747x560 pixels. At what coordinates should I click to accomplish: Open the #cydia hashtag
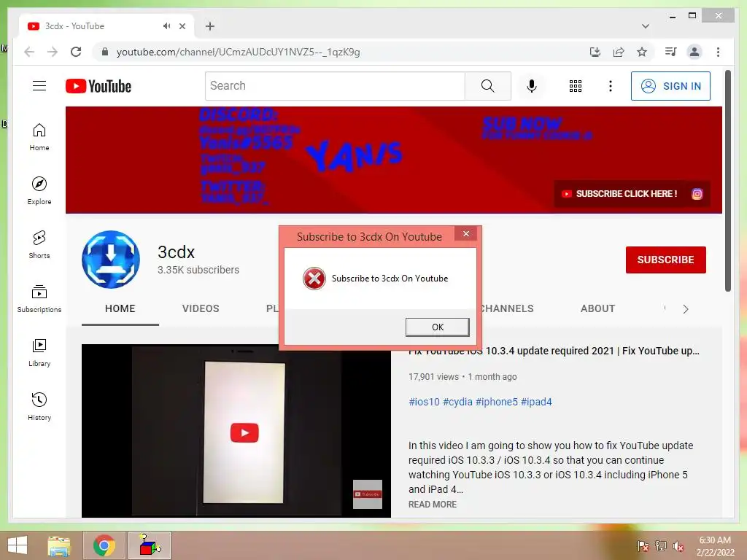coord(457,402)
